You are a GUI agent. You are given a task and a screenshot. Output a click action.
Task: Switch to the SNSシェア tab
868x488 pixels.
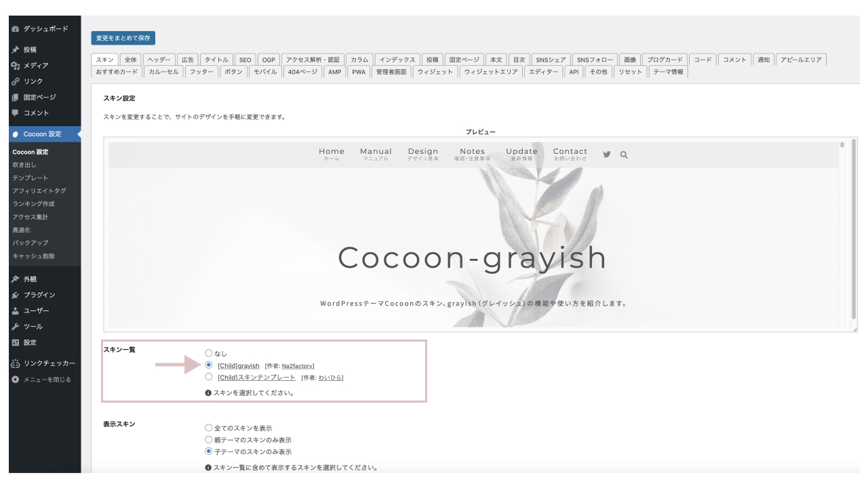(550, 60)
